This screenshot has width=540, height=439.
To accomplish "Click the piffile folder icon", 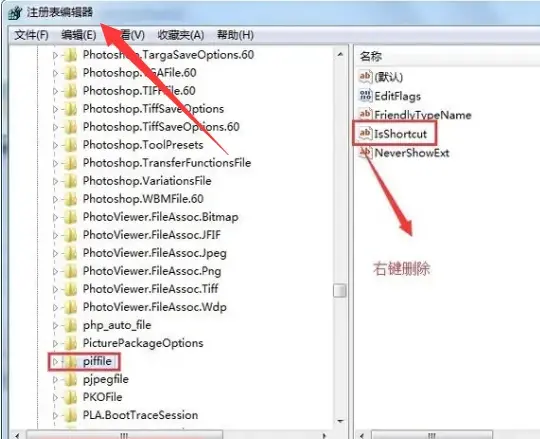I will [70, 362].
